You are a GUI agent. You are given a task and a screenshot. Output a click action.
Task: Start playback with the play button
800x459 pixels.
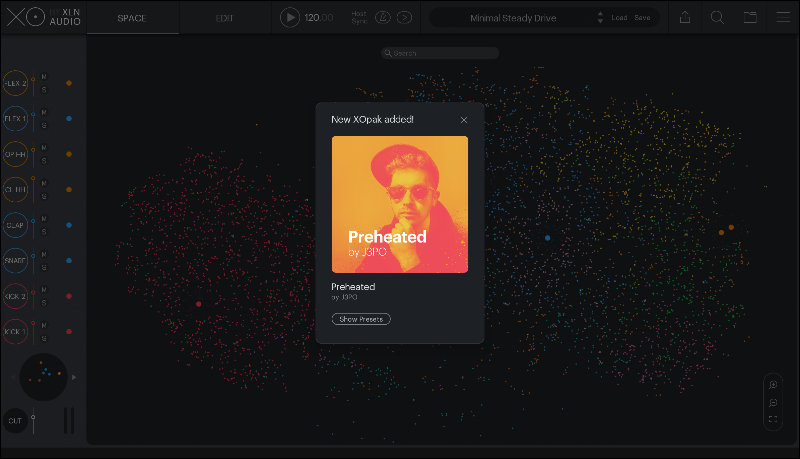click(289, 17)
